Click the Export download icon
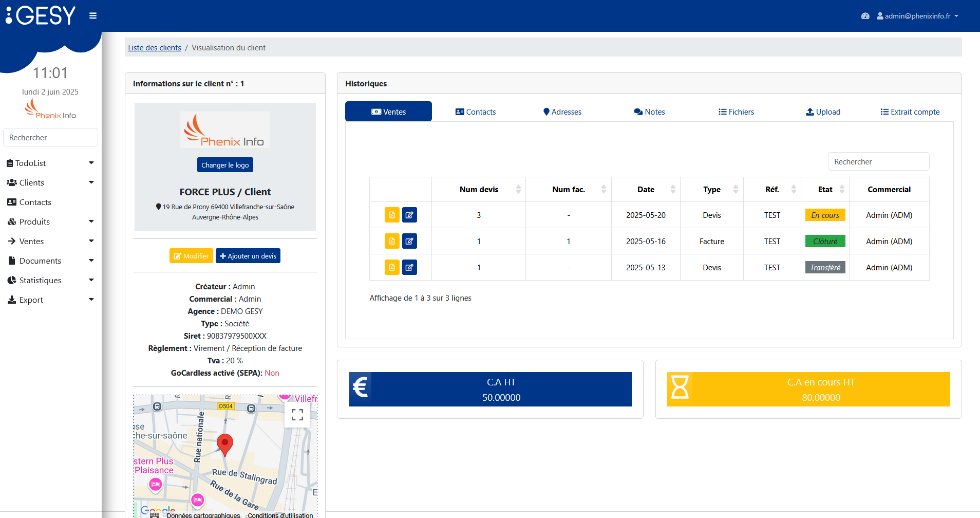The height and width of the screenshot is (518, 980). pyautogui.click(x=12, y=300)
